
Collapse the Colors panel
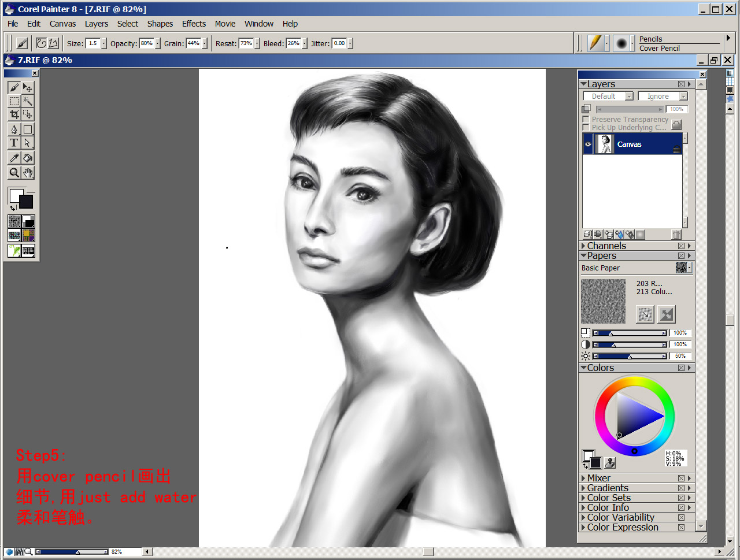point(583,368)
